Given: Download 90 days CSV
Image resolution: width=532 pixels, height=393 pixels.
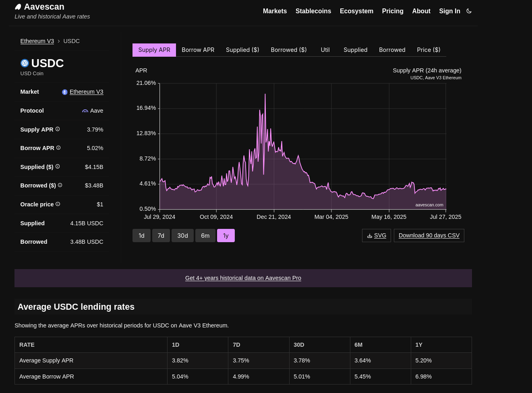Looking at the screenshot, I should [x=429, y=236].
